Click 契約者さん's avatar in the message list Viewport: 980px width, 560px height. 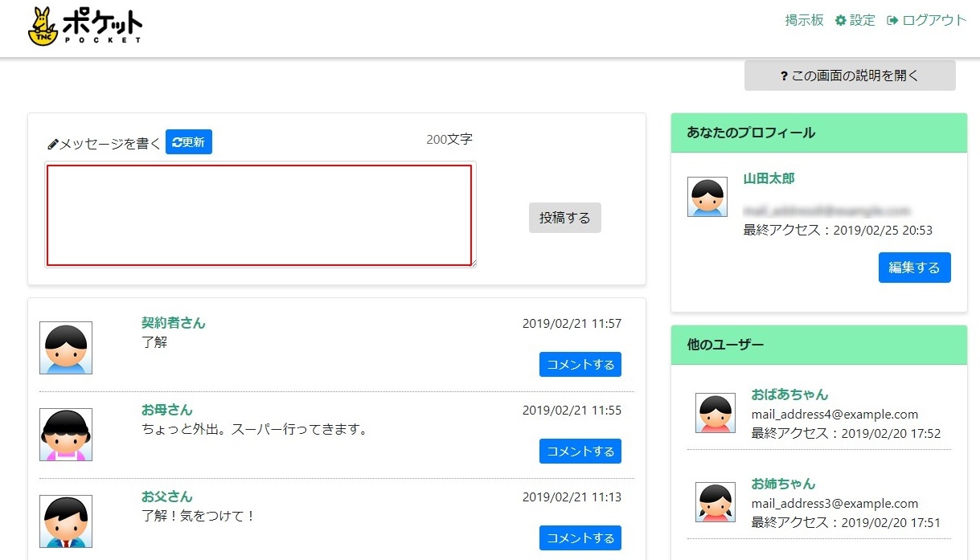66,348
